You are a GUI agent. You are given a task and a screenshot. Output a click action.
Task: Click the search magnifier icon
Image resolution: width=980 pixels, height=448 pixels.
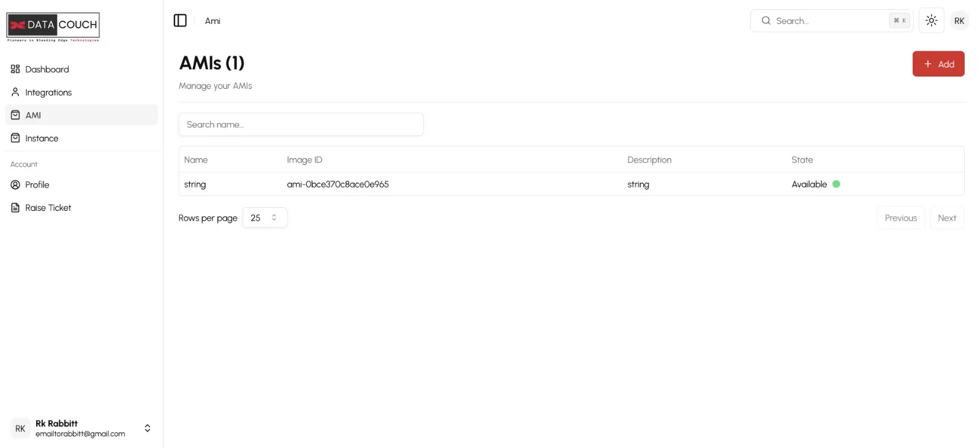(x=766, y=21)
